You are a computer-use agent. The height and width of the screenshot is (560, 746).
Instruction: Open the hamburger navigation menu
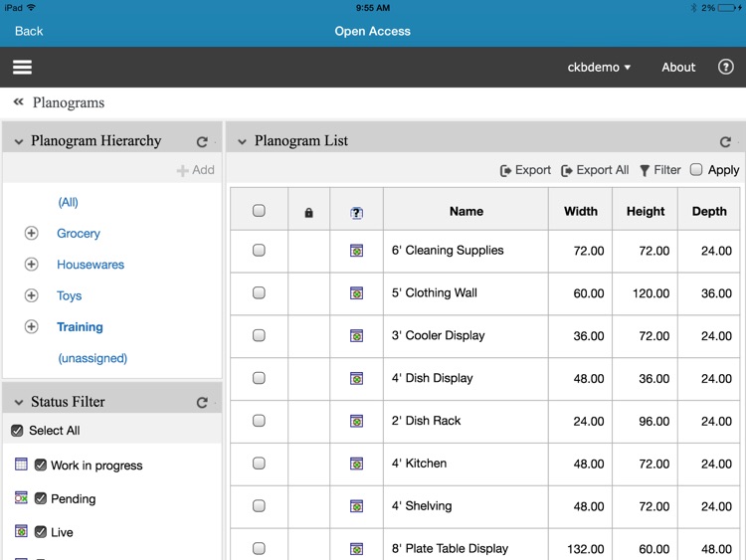22,67
